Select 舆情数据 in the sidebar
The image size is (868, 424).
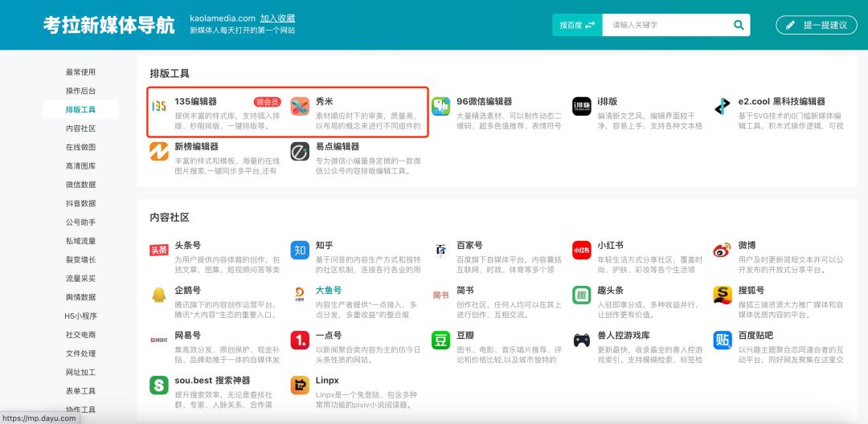click(x=81, y=297)
